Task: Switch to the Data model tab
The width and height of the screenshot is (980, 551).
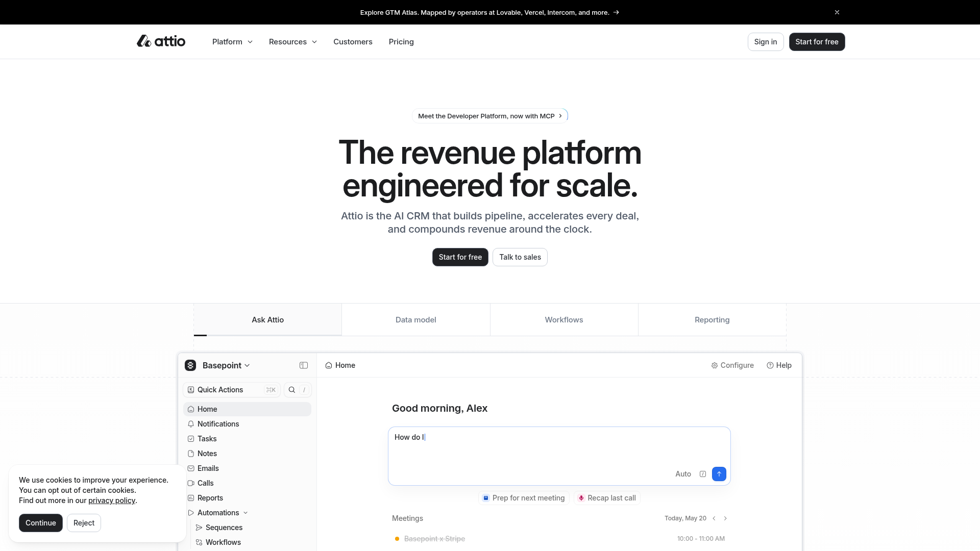Action: 416,320
